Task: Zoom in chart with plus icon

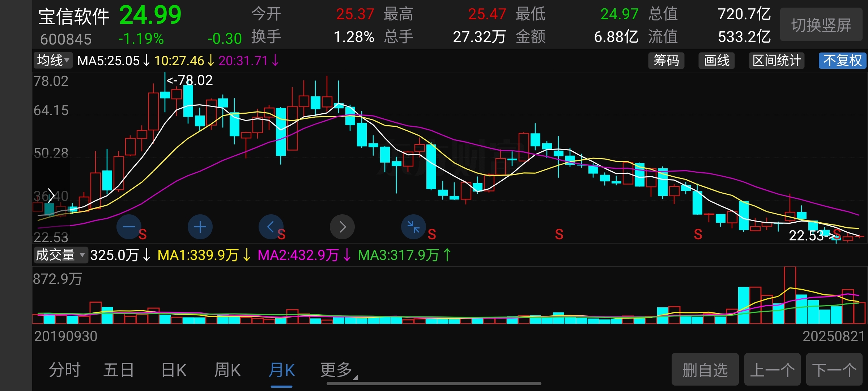Action: coord(200,227)
